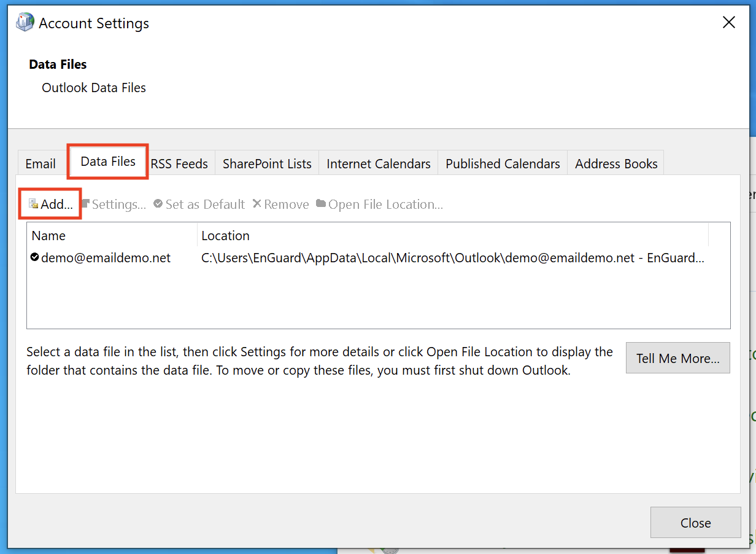Click the Settings toolbar icon
This screenshot has height=554, width=756.
86,204
